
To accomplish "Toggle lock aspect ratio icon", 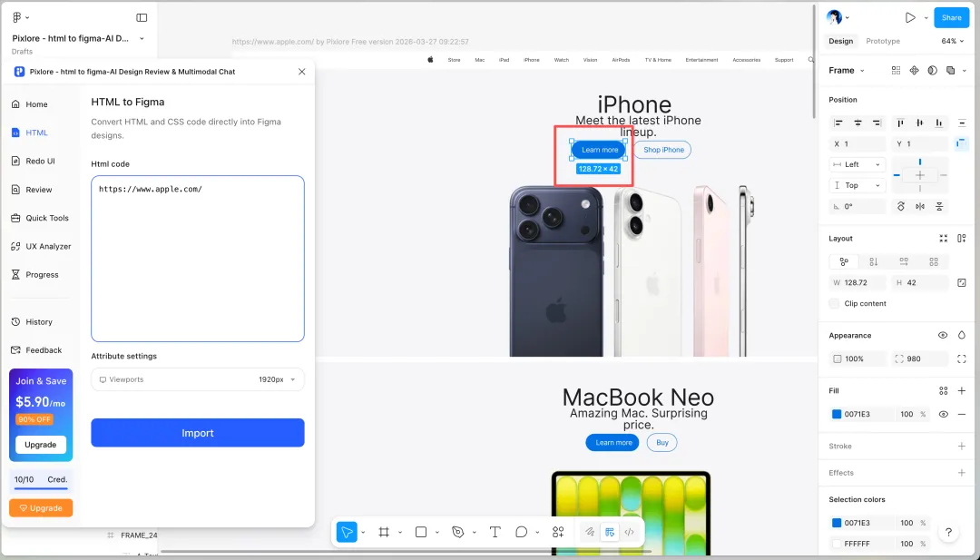I will click(961, 282).
